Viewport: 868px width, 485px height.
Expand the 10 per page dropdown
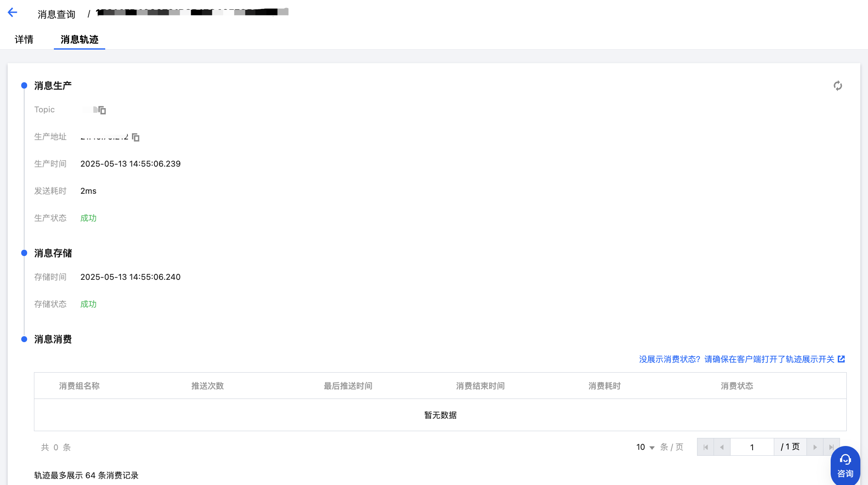[645, 447]
